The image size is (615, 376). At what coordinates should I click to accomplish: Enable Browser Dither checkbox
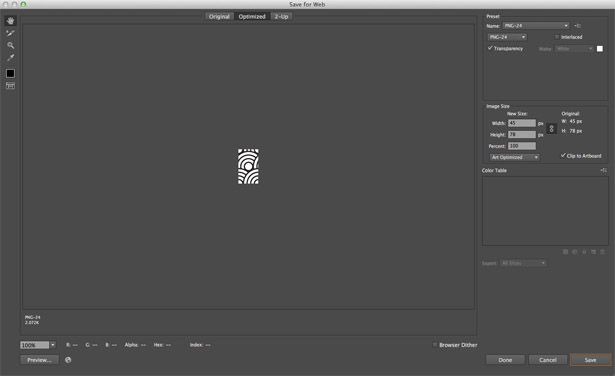435,345
